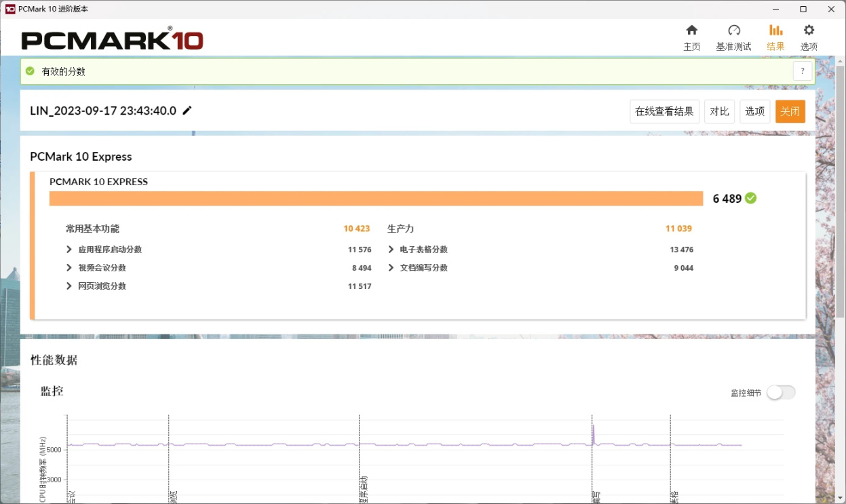Click the PCMARK10 logo
Screen dimensions: 846x504
click(x=112, y=39)
